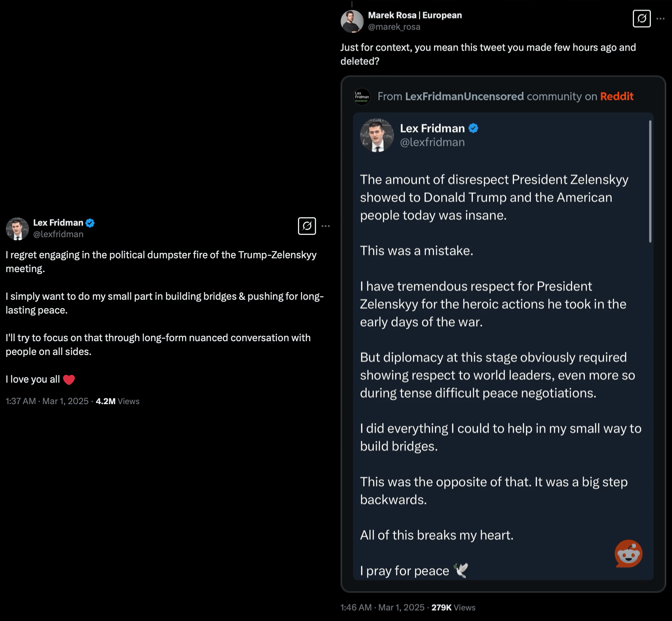Viewport: 672px width, 621px height.
Task: Click Lex Fridman's profile avatar on left tweet
Action: click(17, 229)
